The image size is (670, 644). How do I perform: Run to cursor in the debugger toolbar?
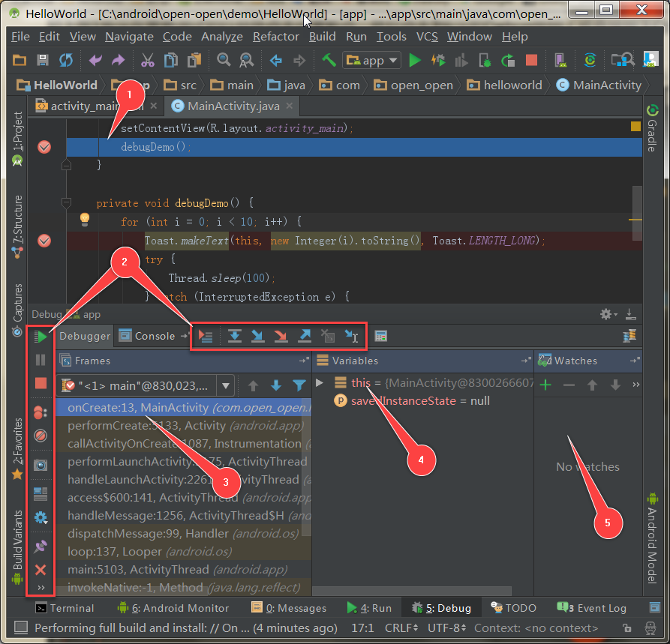(x=351, y=337)
